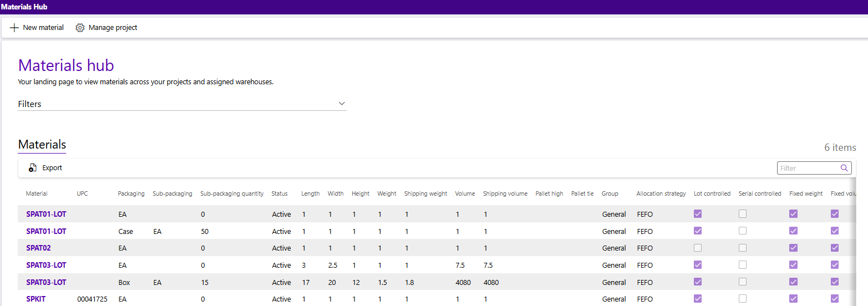Click the plus icon for New material
The width and height of the screenshot is (868, 306).
click(14, 28)
